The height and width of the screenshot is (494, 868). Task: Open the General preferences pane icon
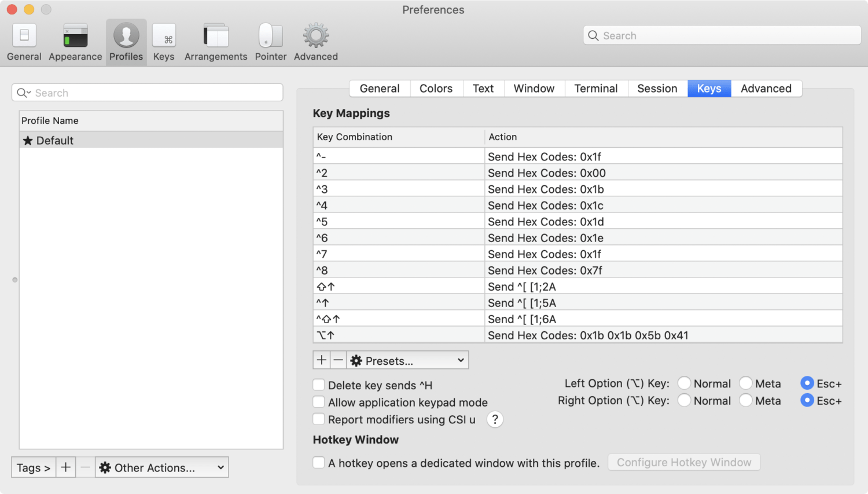coord(24,36)
